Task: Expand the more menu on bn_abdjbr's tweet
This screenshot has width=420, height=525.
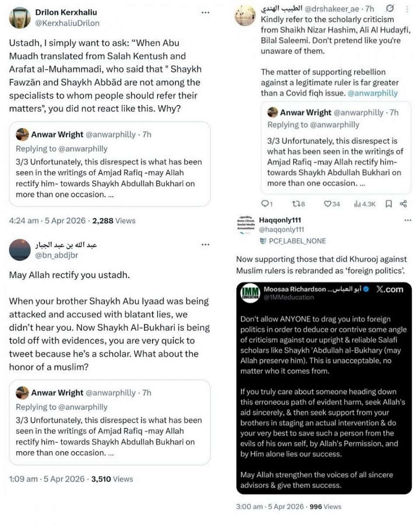Action: tap(205, 245)
